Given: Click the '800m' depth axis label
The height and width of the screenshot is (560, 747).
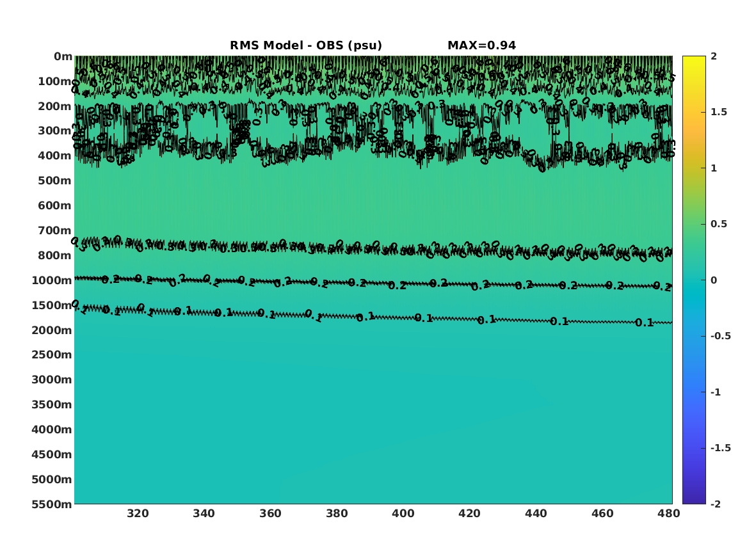Looking at the screenshot, I should 55,256.
